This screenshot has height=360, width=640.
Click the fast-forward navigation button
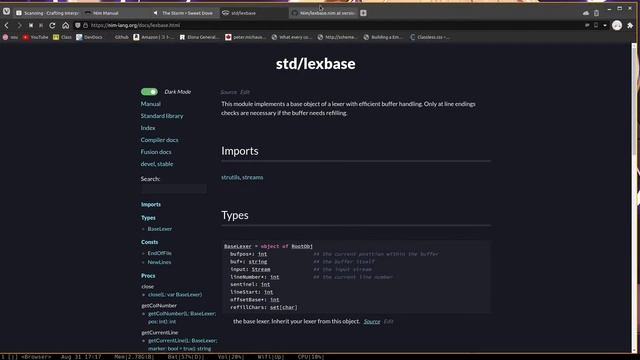click(41, 25)
